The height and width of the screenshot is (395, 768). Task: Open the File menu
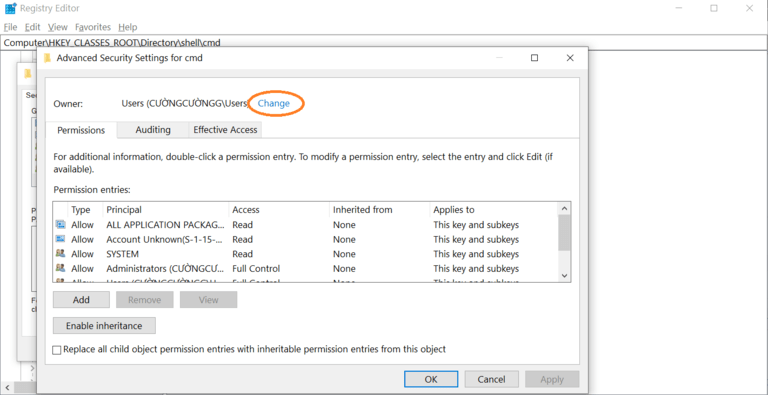pos(10,27)
